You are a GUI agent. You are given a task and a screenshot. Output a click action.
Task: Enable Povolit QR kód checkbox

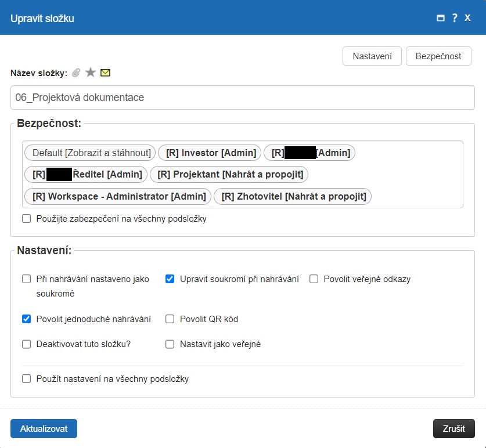170,319
